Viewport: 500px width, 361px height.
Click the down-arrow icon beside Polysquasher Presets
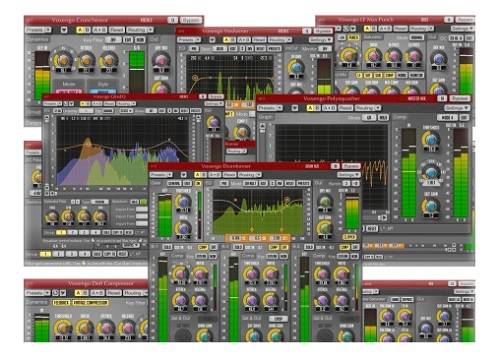point(295,108)
